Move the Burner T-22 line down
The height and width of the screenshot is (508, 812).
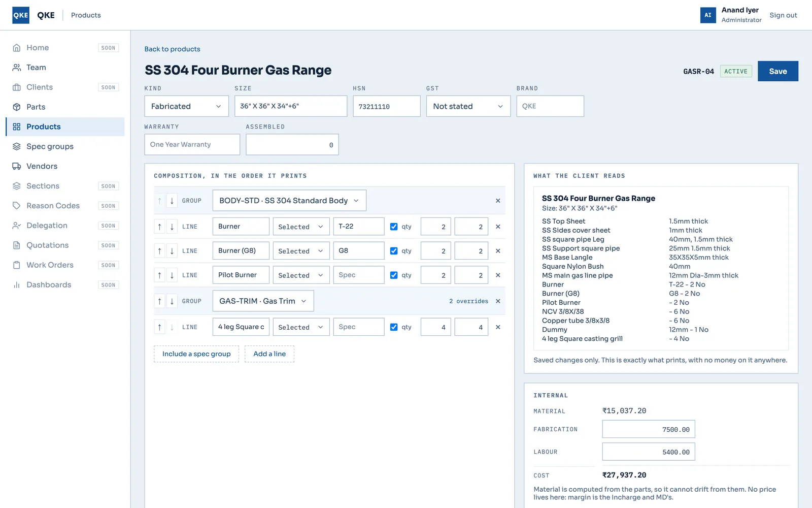(x=172, y=227)
